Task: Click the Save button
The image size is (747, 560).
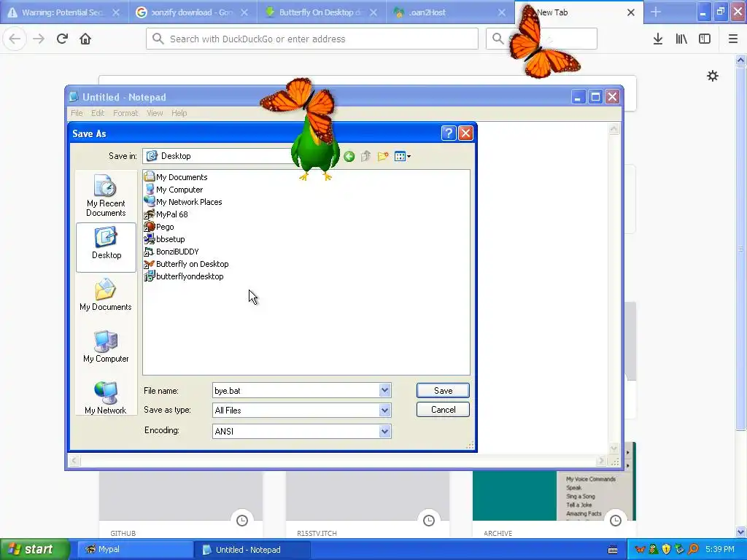Action: pos(443,391)
